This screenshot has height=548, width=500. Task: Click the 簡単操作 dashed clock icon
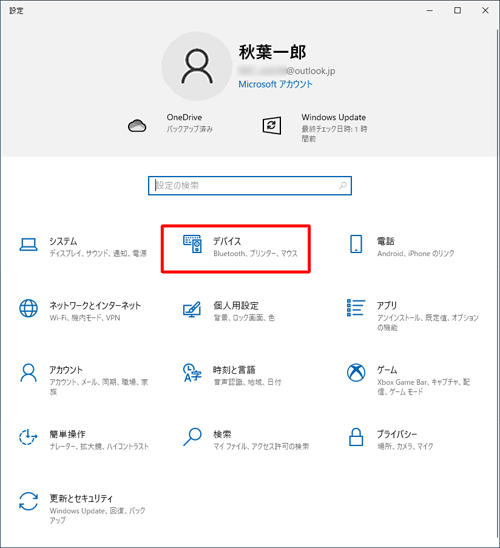(x=28, y=437)
